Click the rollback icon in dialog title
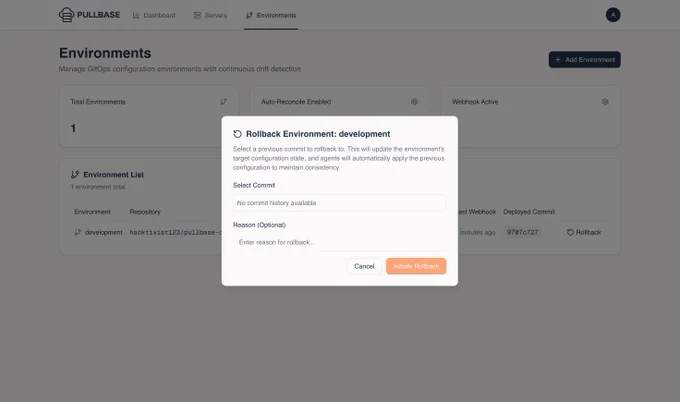 click(x=237, y=134)
